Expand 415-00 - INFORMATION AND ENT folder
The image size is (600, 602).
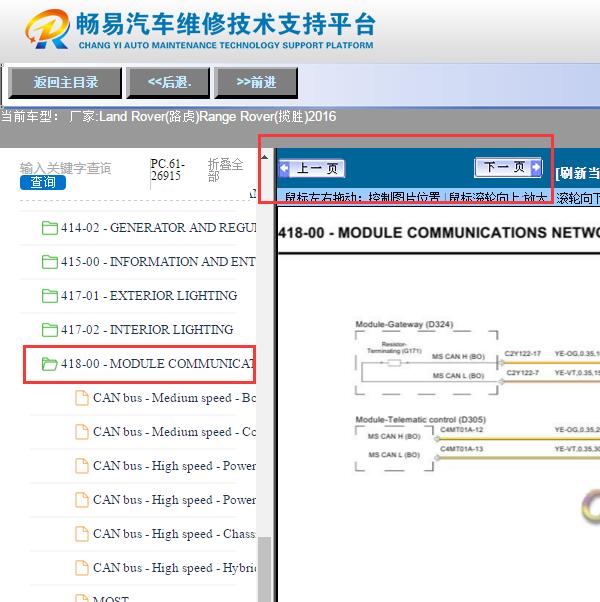click(158, 262)
